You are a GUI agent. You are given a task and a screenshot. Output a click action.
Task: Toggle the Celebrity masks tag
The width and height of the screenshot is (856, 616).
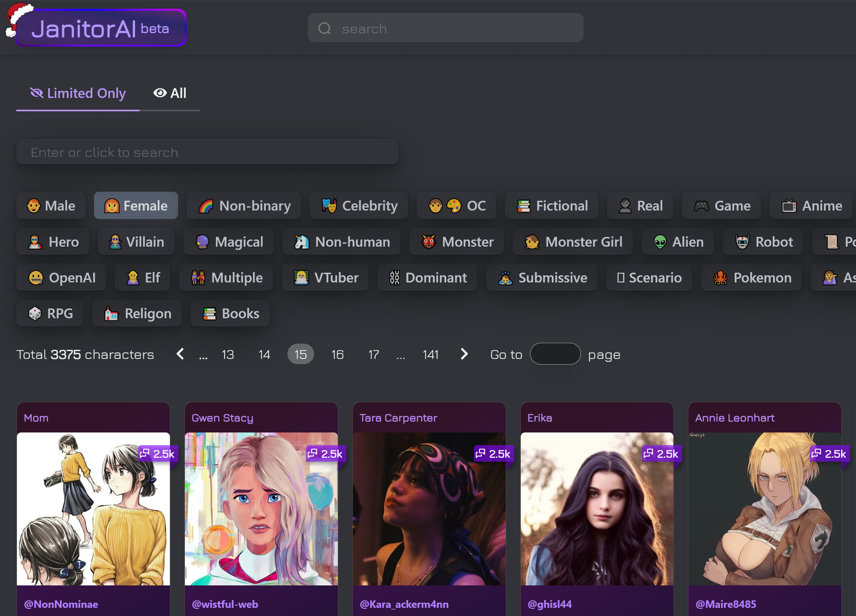[x=359, y=206]
